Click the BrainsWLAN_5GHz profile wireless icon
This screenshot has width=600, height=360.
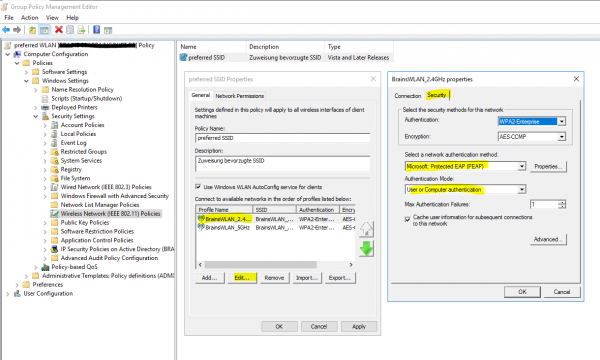[201, 227]
